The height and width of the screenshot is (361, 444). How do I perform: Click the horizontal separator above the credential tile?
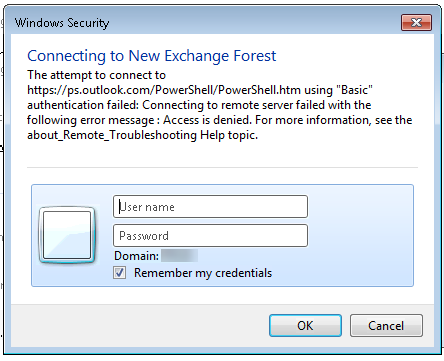(222, 167)
